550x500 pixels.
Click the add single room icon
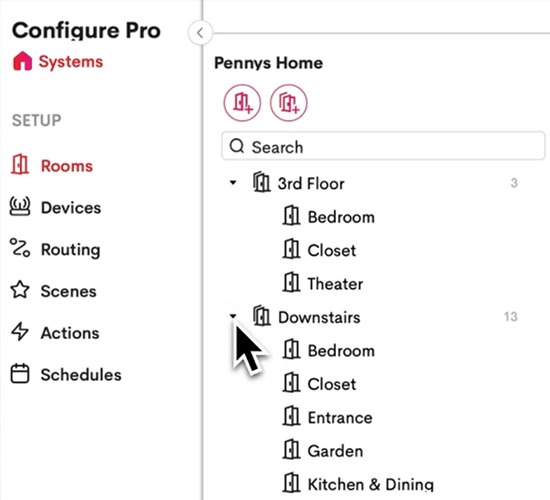click(242, 103)
